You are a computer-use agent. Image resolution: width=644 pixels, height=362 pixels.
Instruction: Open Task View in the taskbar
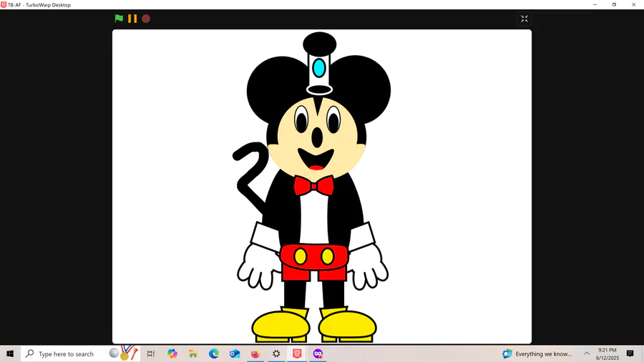(151, 353)
